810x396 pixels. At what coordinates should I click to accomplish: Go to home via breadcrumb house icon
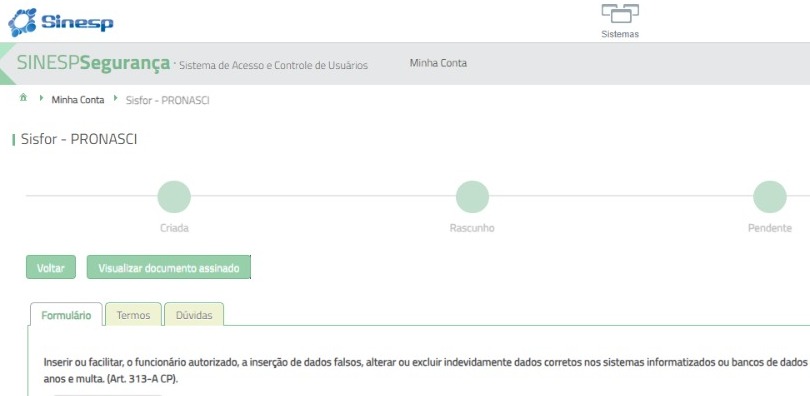click(x=23, y=97)
